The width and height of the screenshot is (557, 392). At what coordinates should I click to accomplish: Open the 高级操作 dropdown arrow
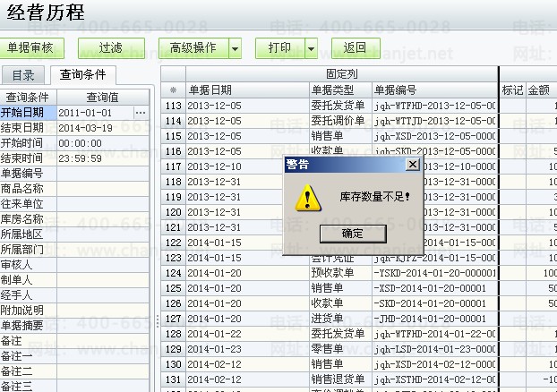(x=235, y=47)
